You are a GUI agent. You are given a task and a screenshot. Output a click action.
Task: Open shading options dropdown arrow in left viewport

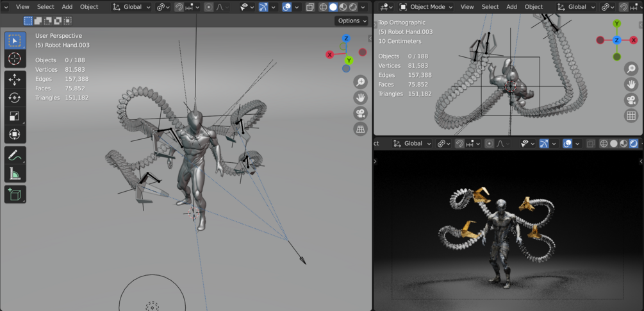click(363, 7)
